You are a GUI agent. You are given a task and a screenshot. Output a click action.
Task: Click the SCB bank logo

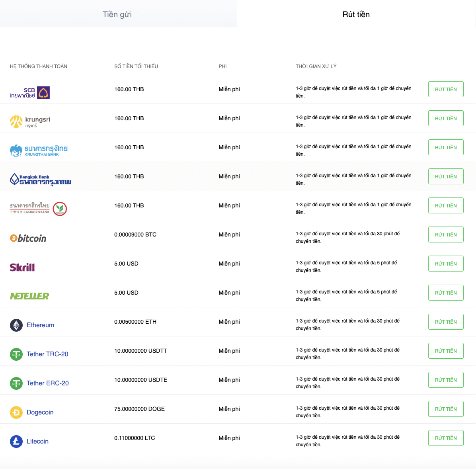(30, 93)
